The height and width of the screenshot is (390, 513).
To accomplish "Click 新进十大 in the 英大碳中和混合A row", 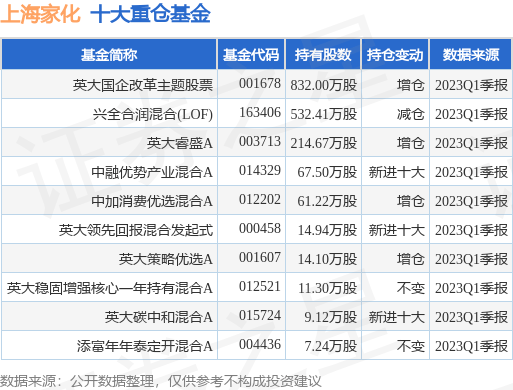I will (397, 317).
